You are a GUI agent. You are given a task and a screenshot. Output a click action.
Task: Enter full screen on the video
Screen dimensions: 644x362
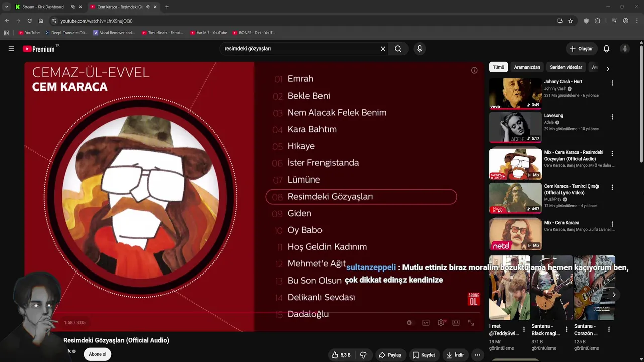(471, 323)
